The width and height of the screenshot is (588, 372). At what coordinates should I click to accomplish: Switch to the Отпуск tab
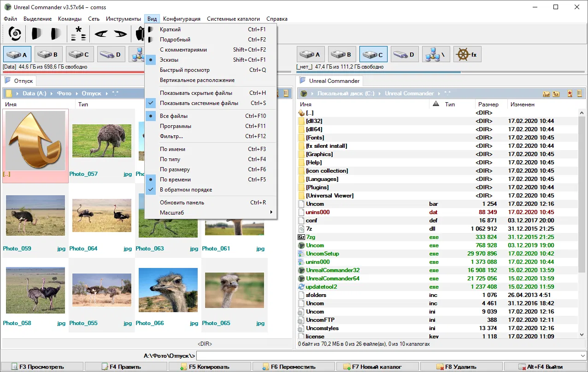19,81
